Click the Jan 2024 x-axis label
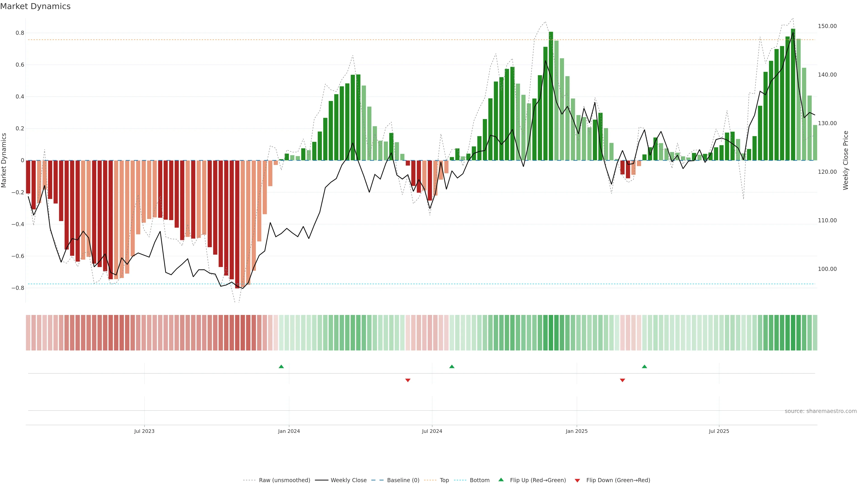The width and height of the screenshot is (868, 488). [289, 431]
